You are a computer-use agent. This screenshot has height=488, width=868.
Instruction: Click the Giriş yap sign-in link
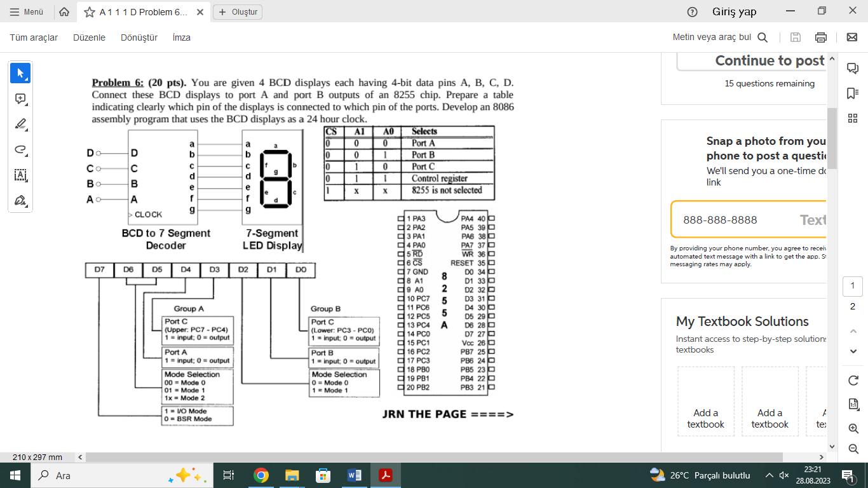(x=734, y=12)
